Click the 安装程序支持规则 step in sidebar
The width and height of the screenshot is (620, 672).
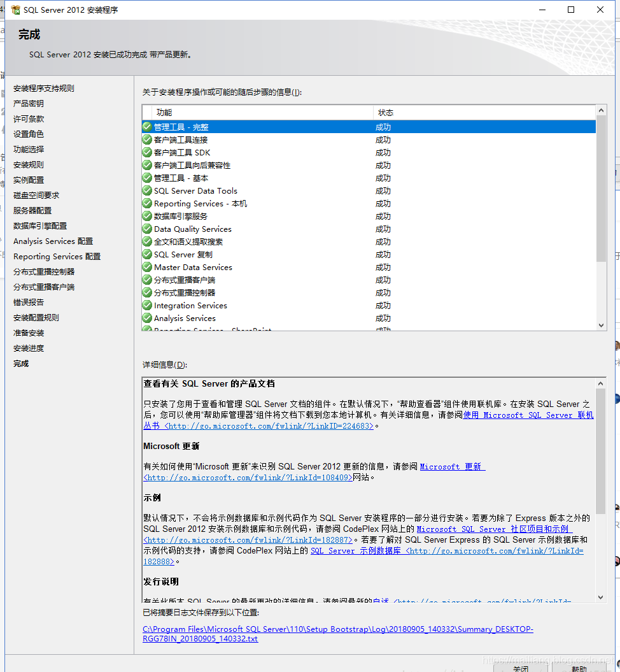point(44,89)
